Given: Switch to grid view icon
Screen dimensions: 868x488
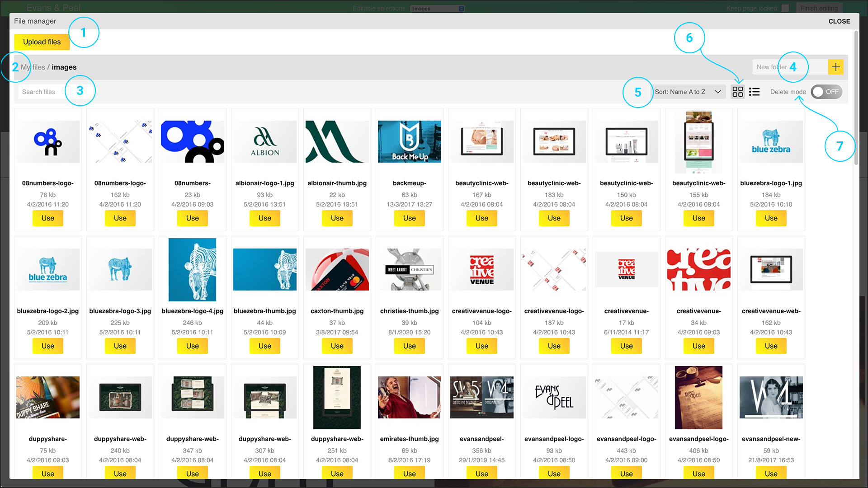Looking at the screenshot, I should (738, 92).
